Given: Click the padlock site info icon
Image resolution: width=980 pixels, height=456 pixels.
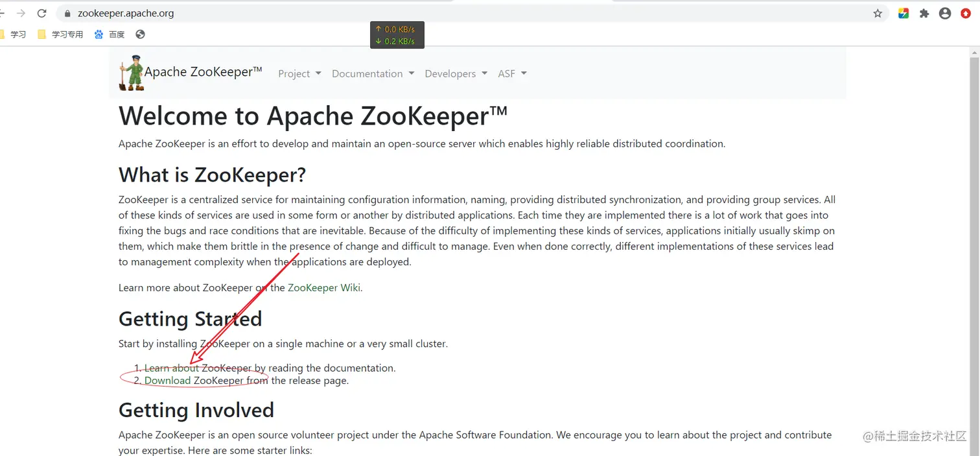Looking at the screenshot, I should coord(67,13).
